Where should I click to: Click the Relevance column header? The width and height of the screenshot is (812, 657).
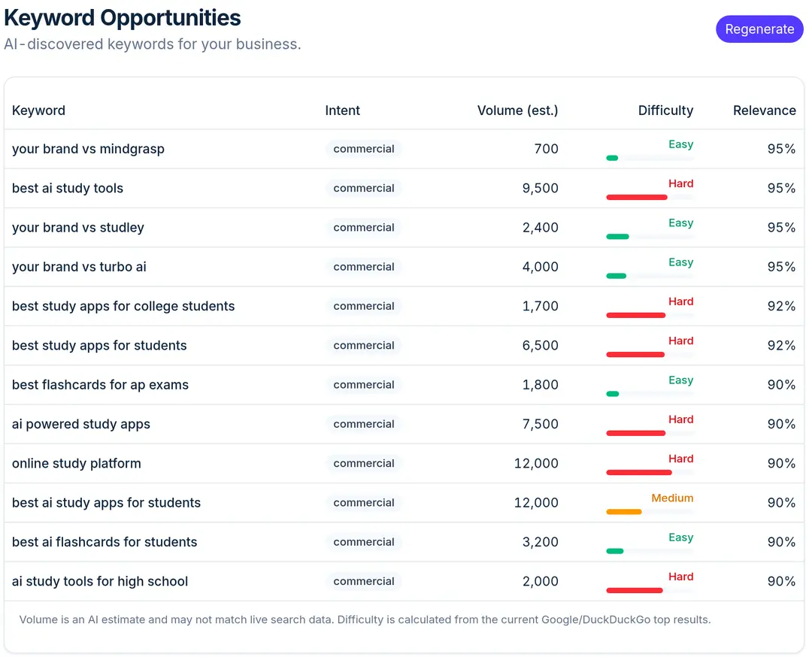pyautogui.click(x=765, y=111)
